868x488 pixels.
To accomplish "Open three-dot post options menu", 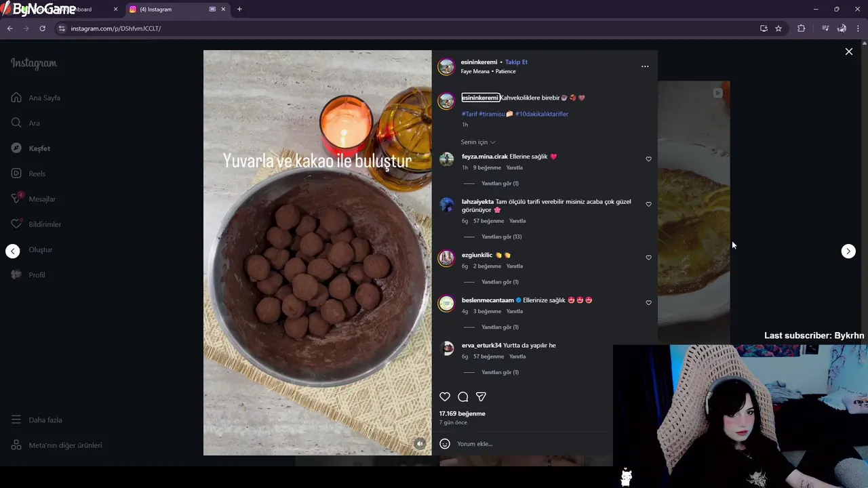I will tap(645, 66).
